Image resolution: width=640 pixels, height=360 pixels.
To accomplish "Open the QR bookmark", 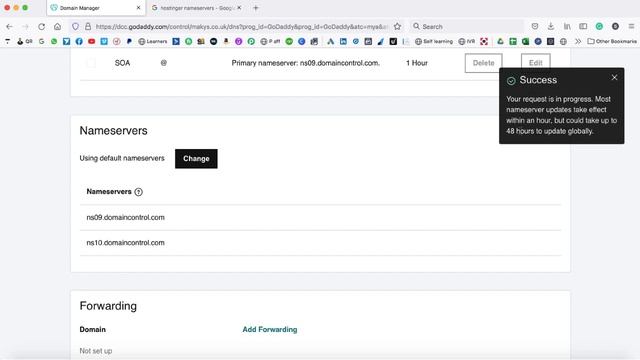I will (x=24, y=41).
